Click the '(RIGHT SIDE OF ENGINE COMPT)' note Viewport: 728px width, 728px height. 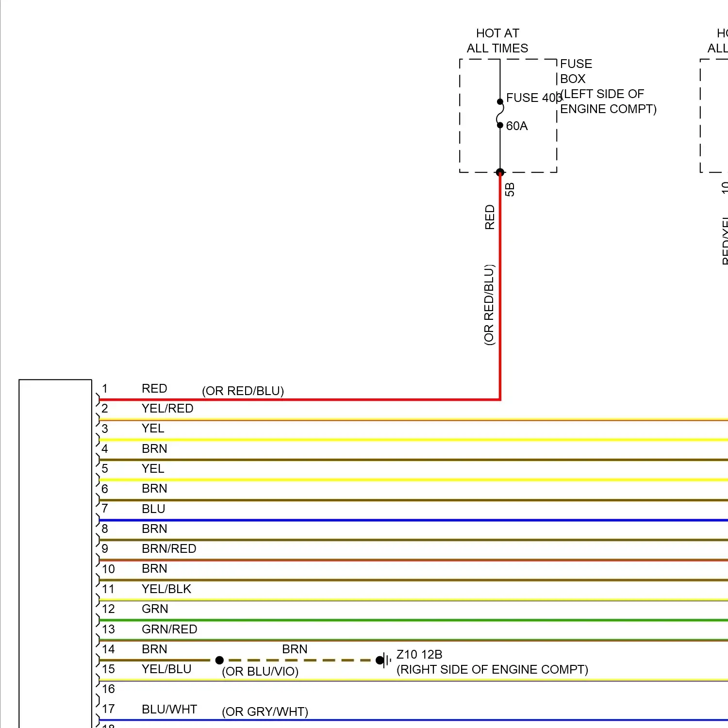(492, 670)
